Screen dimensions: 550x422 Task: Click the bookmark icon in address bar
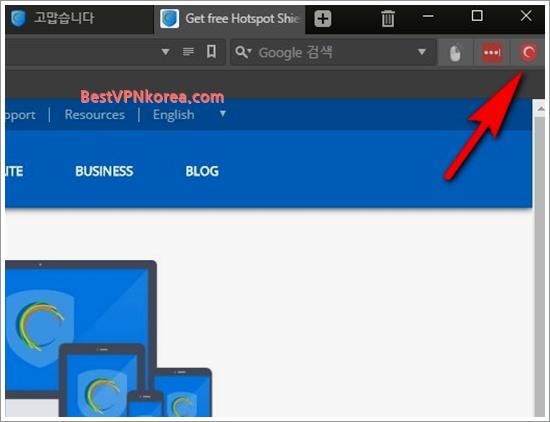(211, 52)
